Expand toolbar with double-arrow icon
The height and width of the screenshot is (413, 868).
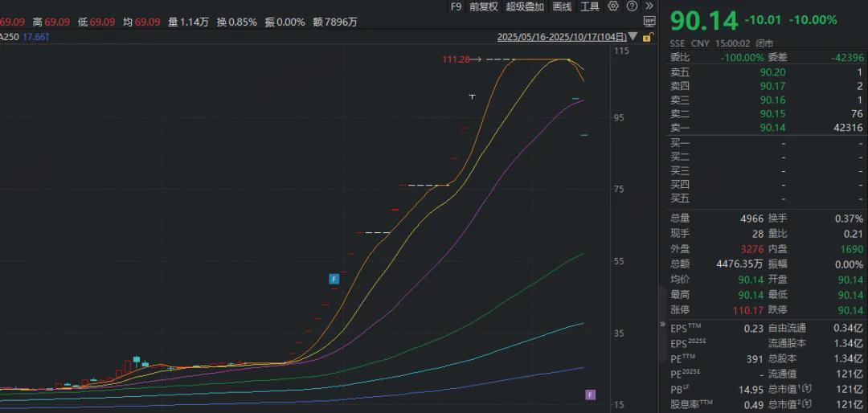coord(649,6)
